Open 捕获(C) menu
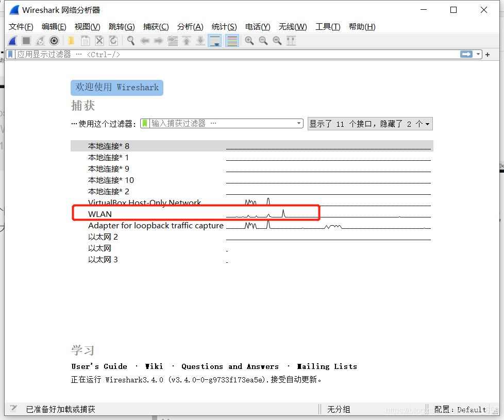This screenshot has height=420, width=504. coord(156,27)
